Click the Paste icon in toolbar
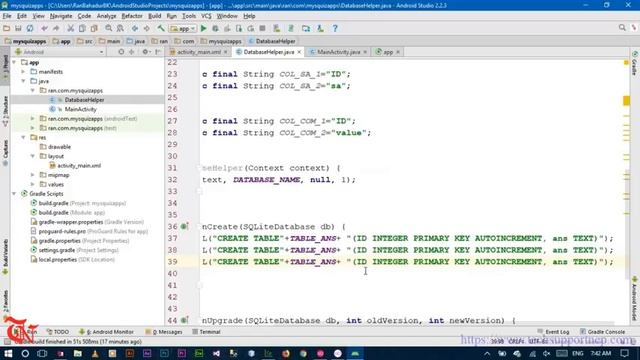640x360 pixels. (94, 28)
